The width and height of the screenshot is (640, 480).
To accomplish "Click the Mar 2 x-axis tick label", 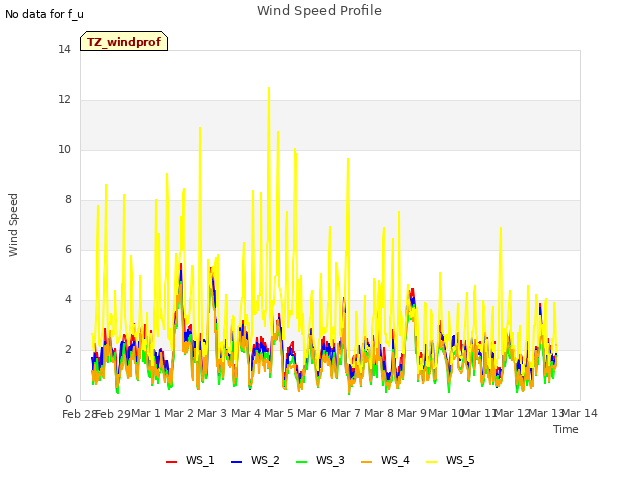I will point(179,413).
